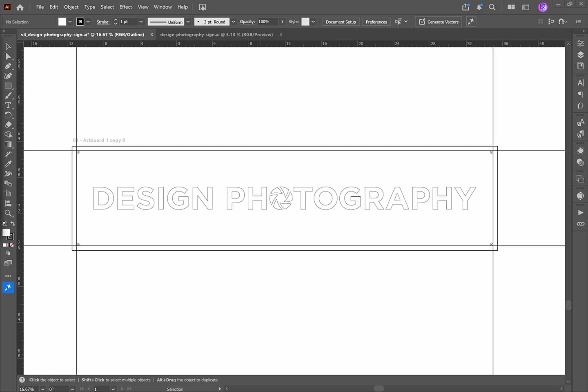Open the Style dropdown arrow
Image resolution: width=588 pixels, height=392 pixels.
pyautogui.click(x=313, y=22)
